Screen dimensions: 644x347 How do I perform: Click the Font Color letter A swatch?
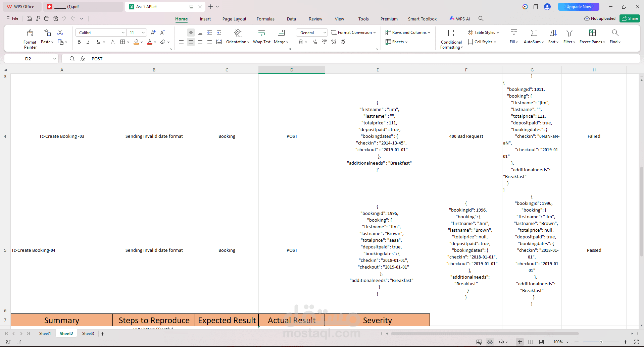pyautogui.click(x=150, y=42)
